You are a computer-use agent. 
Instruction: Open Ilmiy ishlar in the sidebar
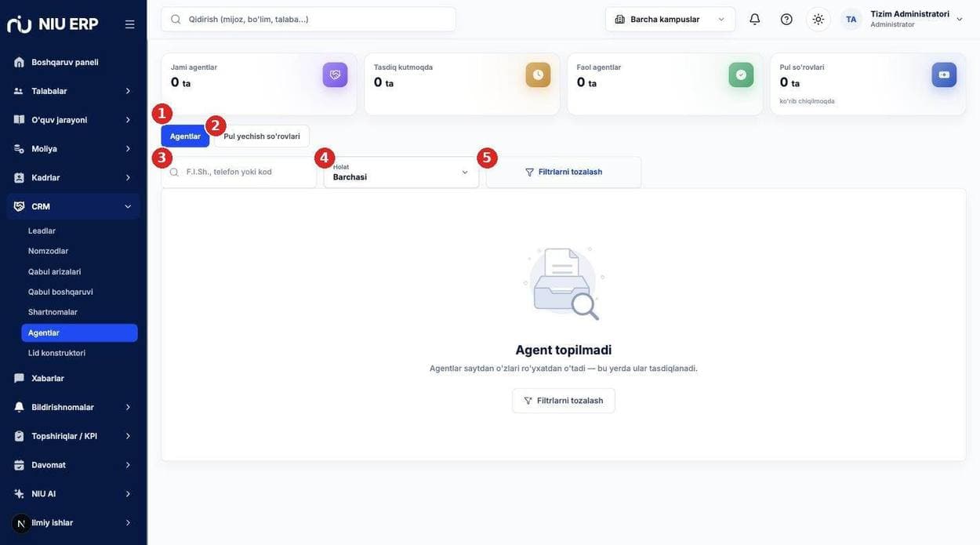click(x=74, y=523)
